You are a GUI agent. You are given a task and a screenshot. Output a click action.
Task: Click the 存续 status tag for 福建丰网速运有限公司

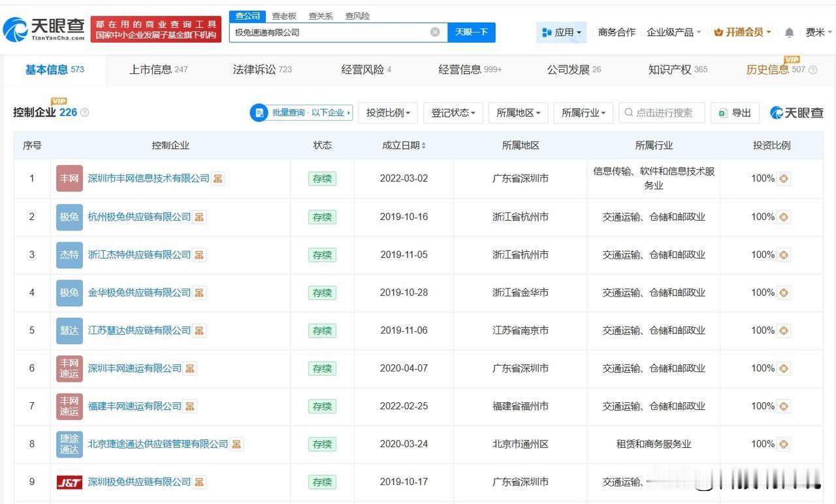322,406
